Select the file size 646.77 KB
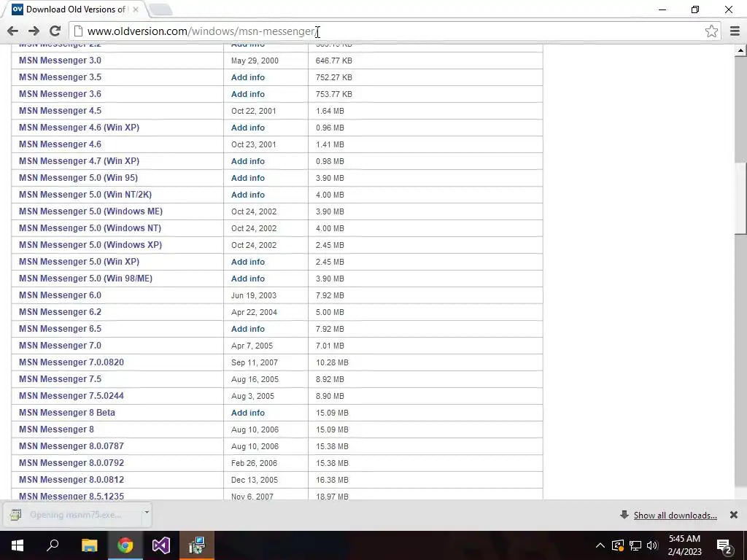 point(334,61)
